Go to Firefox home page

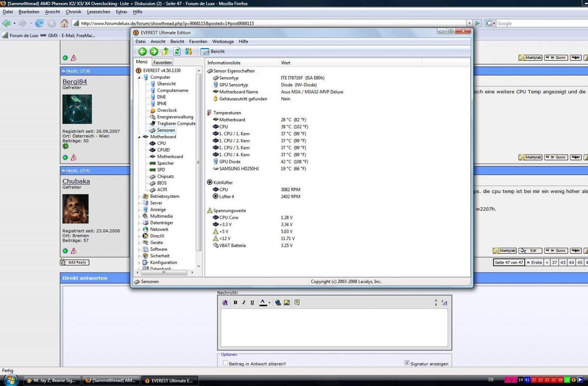tap(64, 23)
